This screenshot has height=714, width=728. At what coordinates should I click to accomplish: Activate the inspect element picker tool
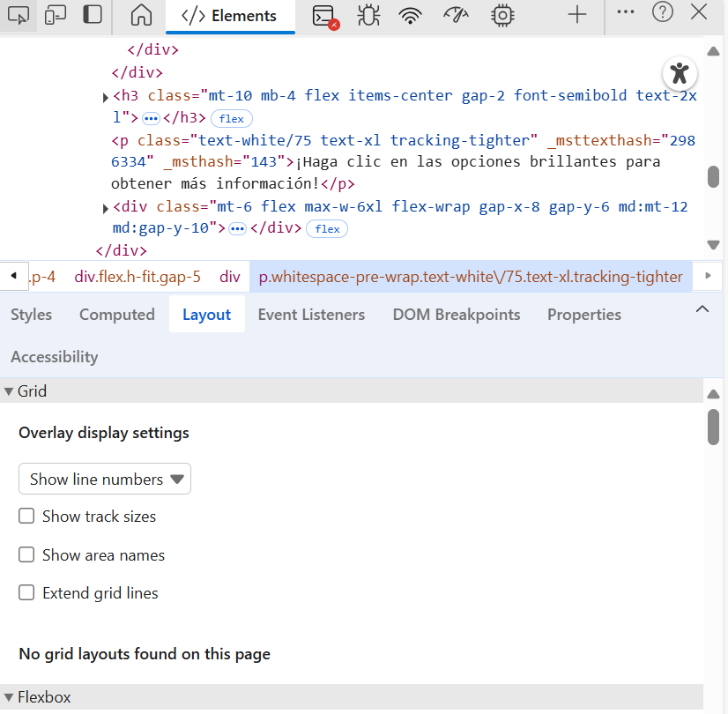pos(19,15)
